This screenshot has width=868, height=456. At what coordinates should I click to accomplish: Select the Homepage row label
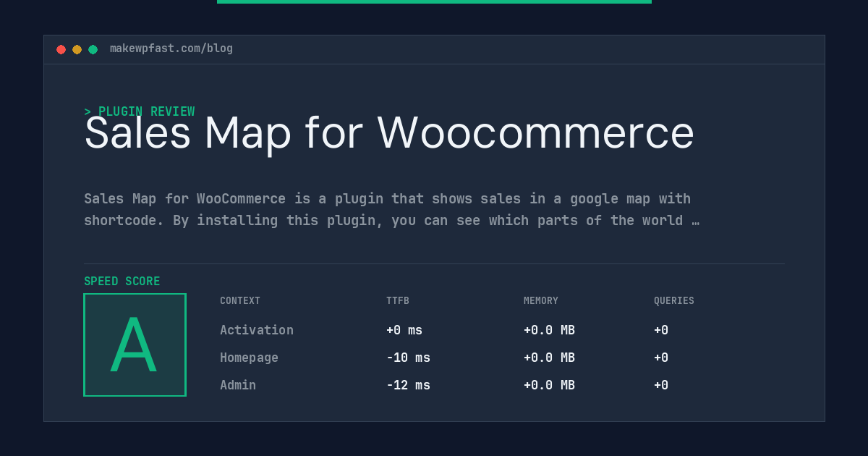coord(249,358)
